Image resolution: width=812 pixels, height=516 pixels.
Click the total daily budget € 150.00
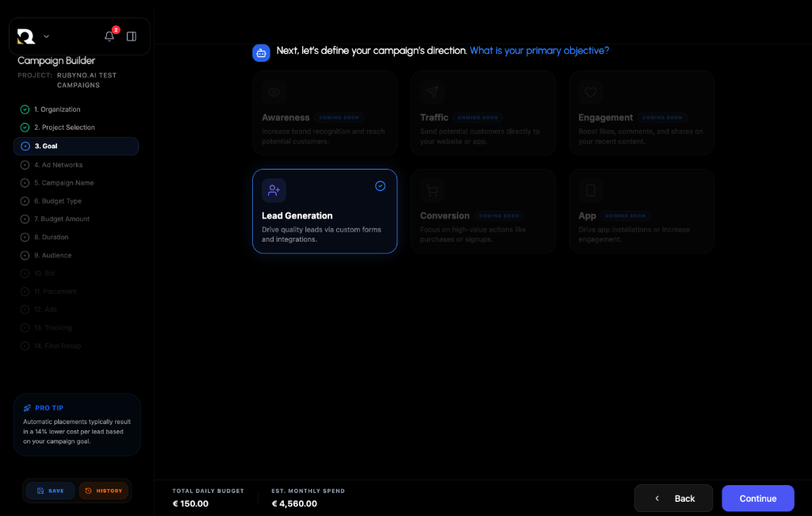[190, 503]
